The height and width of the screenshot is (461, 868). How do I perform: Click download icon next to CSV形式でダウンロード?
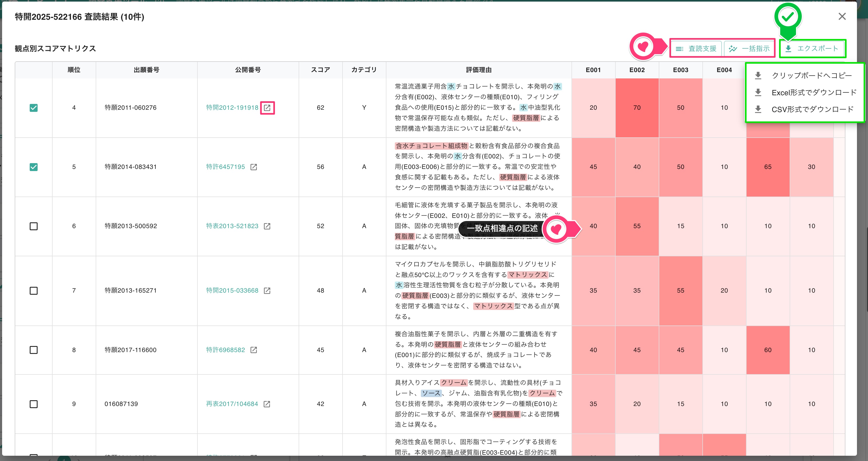pyautogui.click(x=758, y=109)
